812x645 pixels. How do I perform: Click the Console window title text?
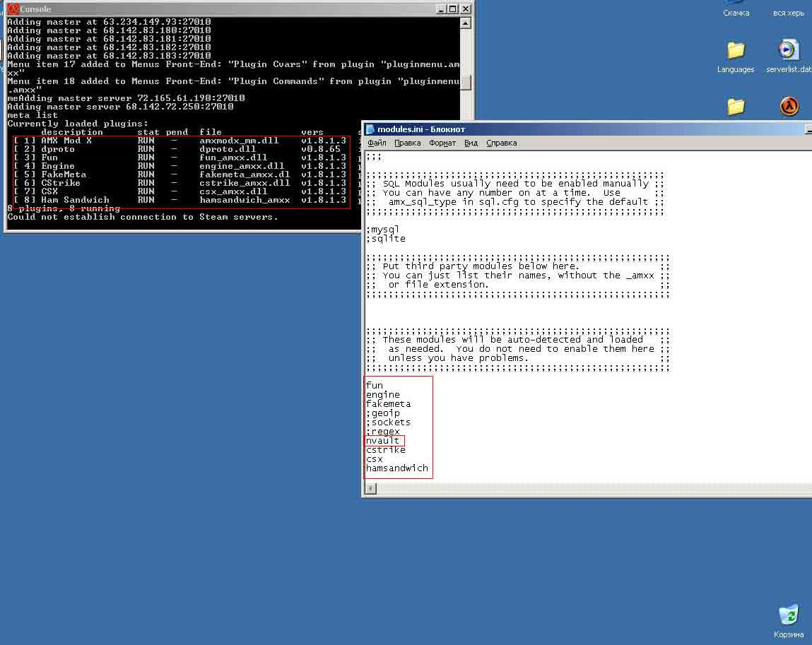35,8
